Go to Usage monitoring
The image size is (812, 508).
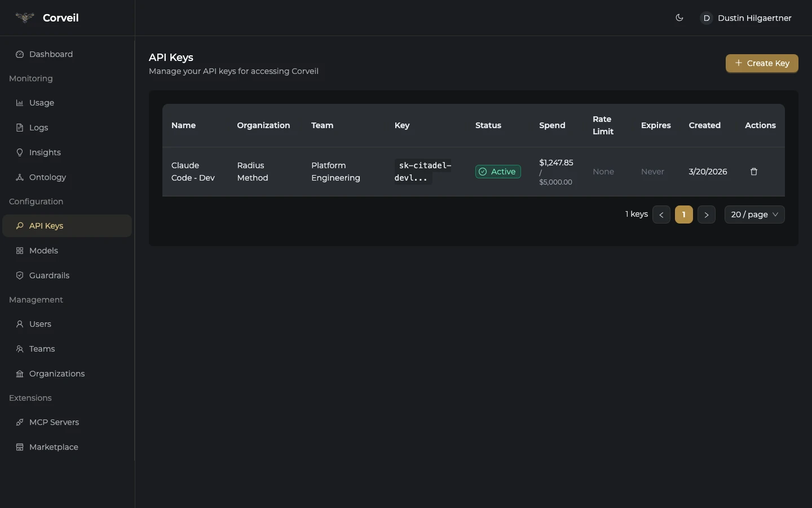coord(42,103)
